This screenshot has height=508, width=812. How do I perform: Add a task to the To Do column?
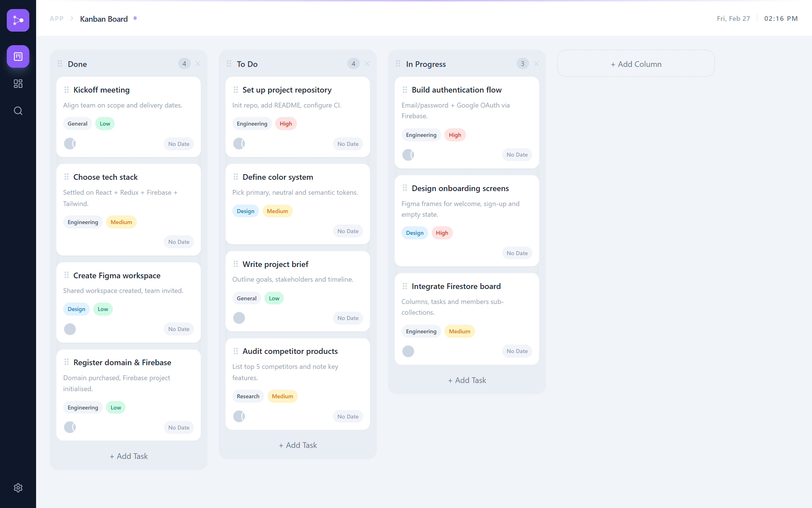298,445
